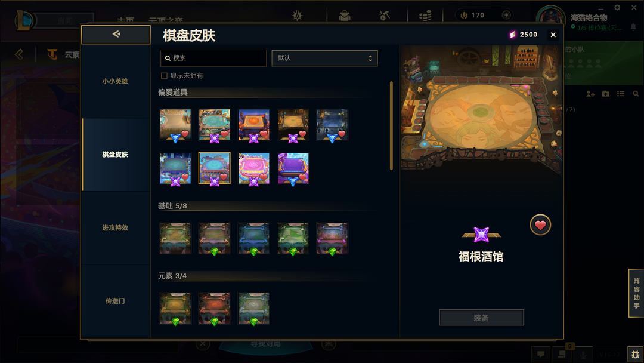Select the first board thumbnail under 偏爱道具
The image size is (644, 363).
pyautogui.click(x=175, y=125)
